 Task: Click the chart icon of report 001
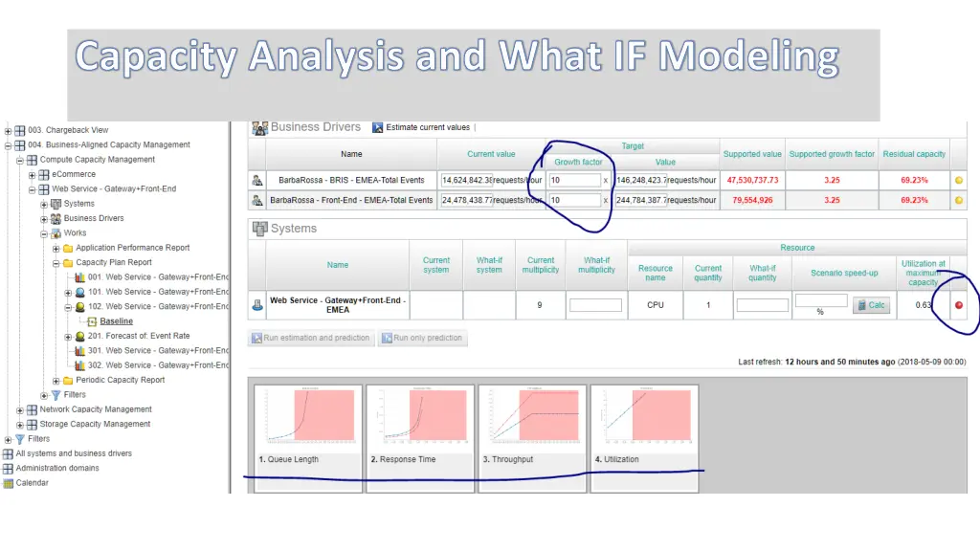click(80, 277)
